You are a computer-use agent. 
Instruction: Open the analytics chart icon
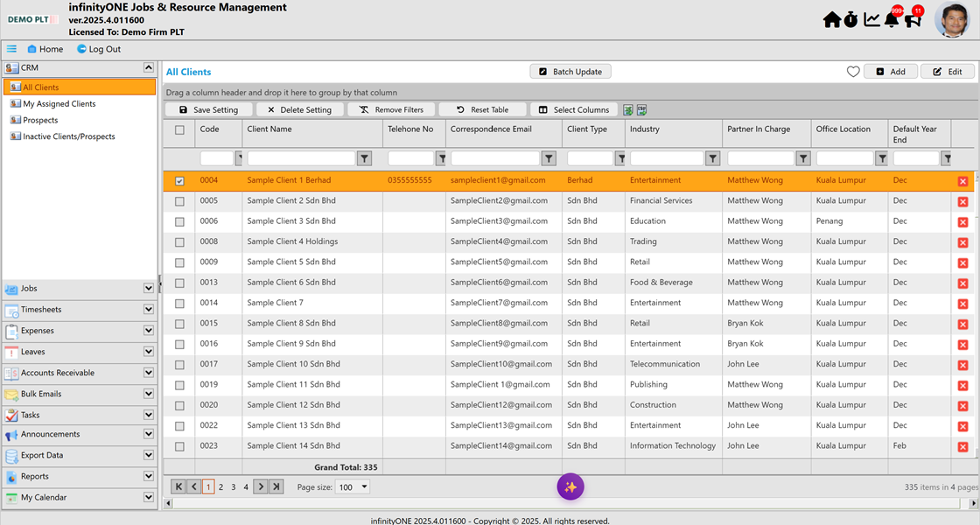(x=871, y=17)
